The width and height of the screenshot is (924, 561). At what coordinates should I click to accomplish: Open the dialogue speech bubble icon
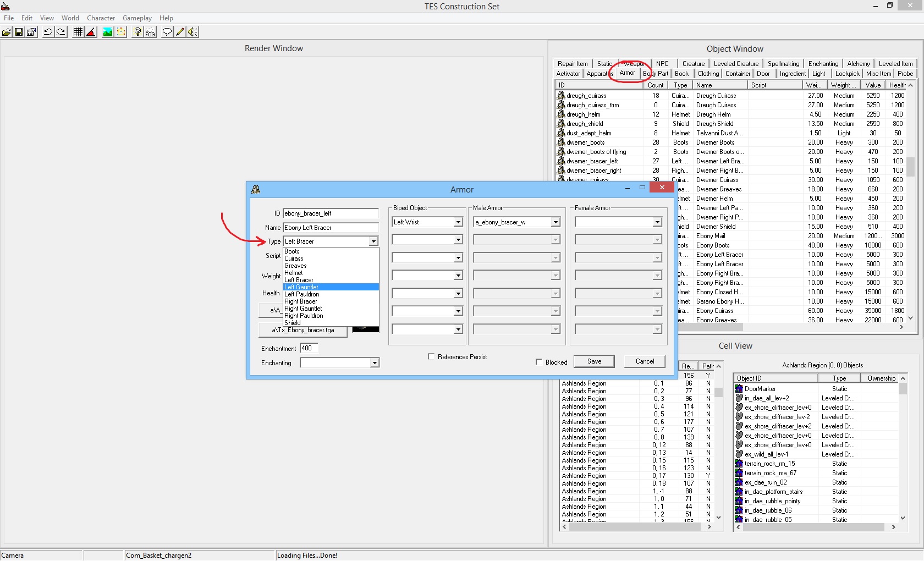167,32
